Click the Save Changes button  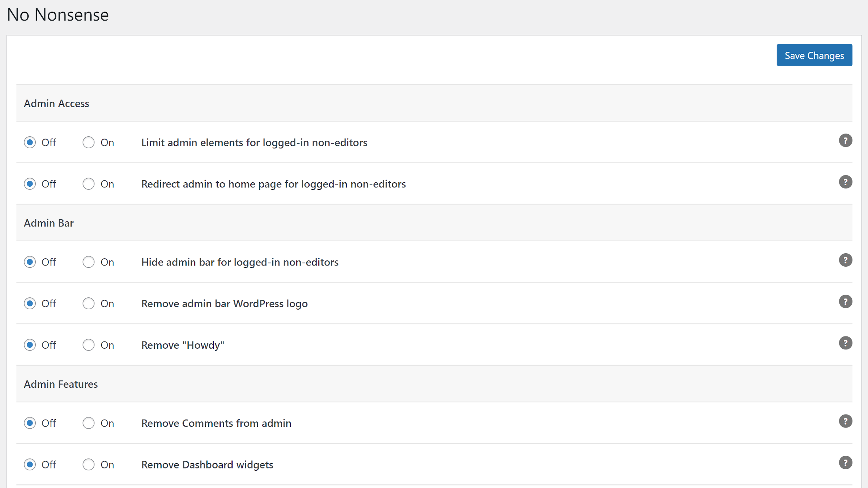click(x=814, y=55)
